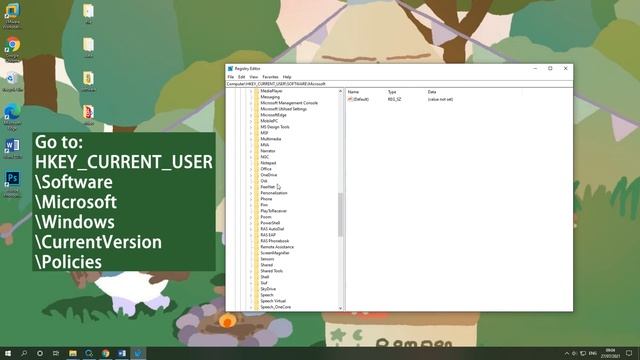Expand the PowerShell key
The height and width of the screenshot is (360, 640).
(x=251, y=223)
